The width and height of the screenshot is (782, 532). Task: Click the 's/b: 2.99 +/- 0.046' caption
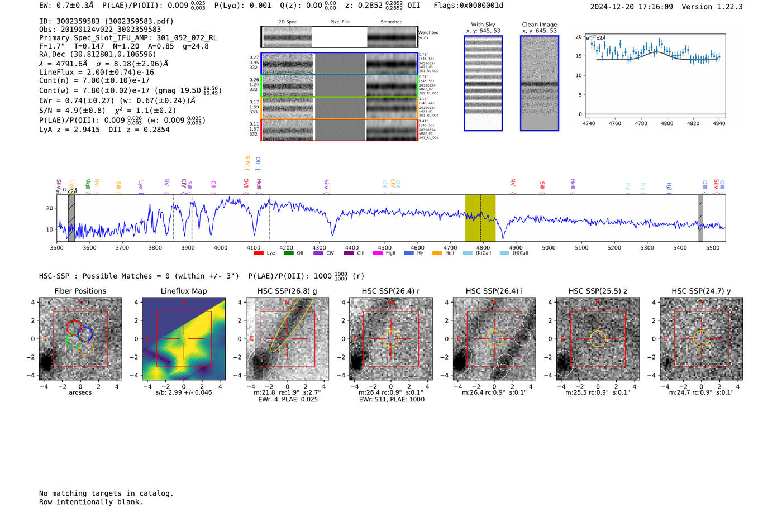tap(184, 392)
